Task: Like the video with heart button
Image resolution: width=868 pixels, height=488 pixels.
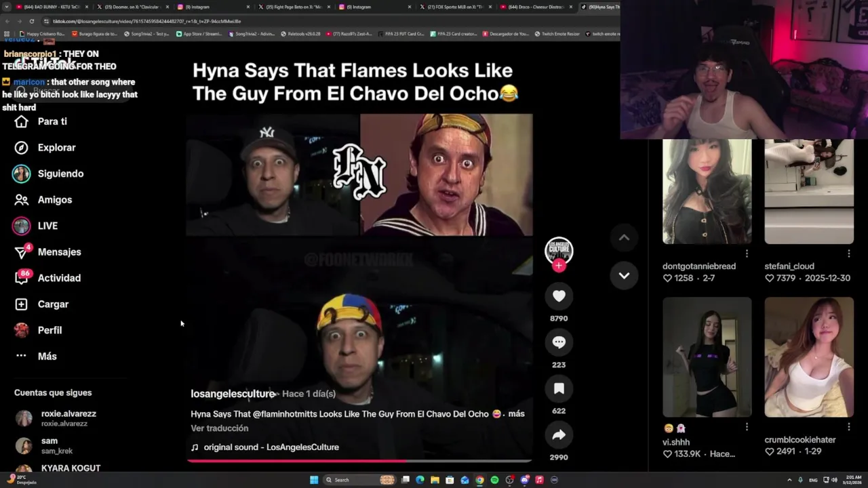Action: (559, 296)
